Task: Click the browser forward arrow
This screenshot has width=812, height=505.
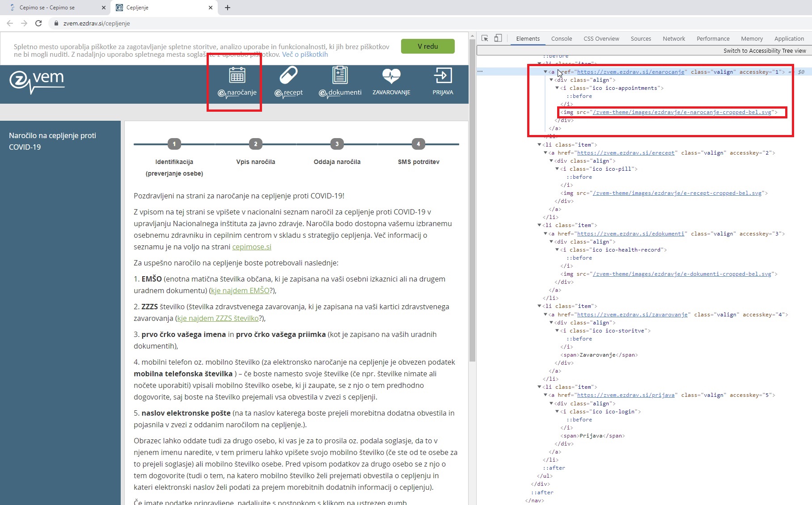Action: (x=24, y=23)
